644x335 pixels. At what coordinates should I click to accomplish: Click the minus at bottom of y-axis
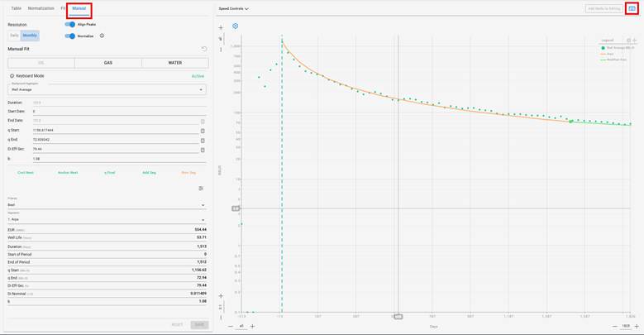point(221,318)
